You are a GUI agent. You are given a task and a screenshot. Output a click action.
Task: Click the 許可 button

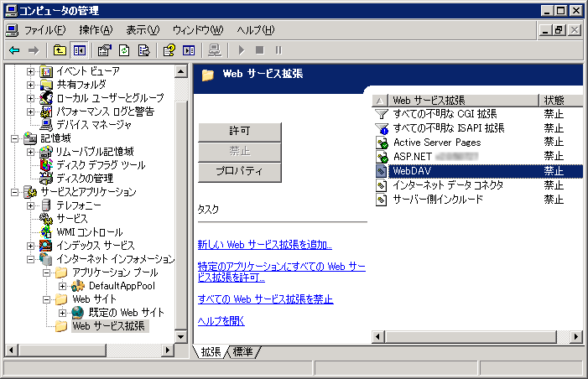240,132
